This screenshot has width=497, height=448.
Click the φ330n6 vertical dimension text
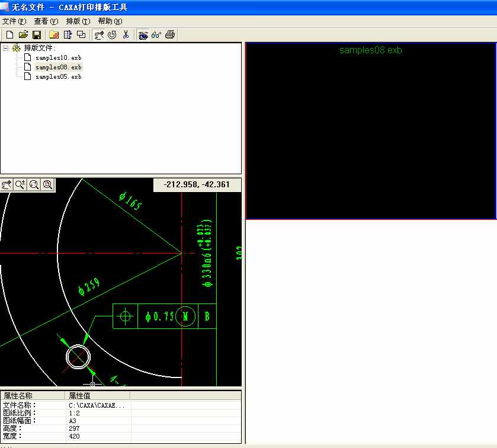[206, 252]
